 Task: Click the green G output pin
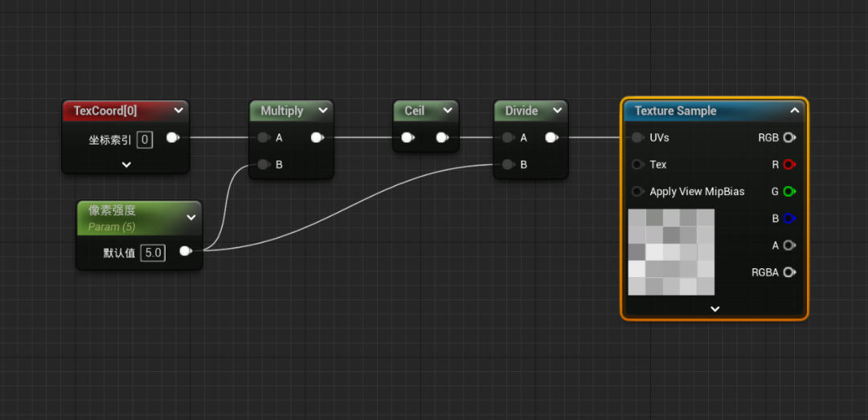[x=789, y=191]
